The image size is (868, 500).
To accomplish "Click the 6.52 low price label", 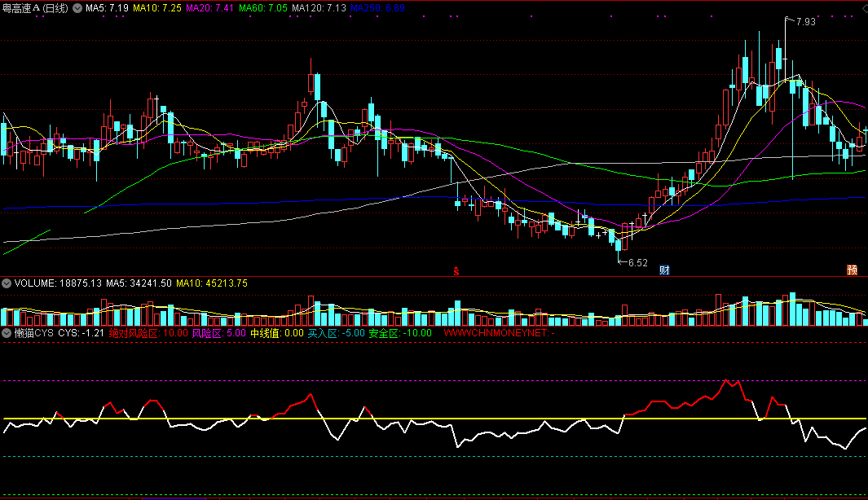I will click(x=637, y=263).
